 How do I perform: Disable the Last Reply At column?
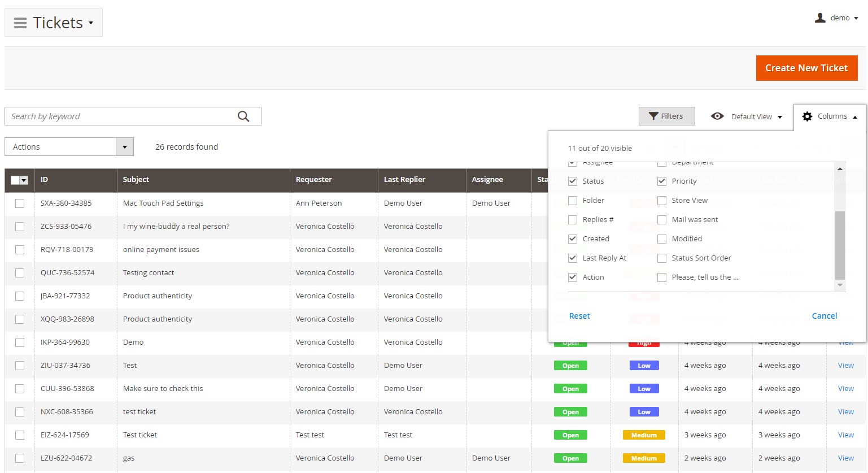click(x=573, y=258)
